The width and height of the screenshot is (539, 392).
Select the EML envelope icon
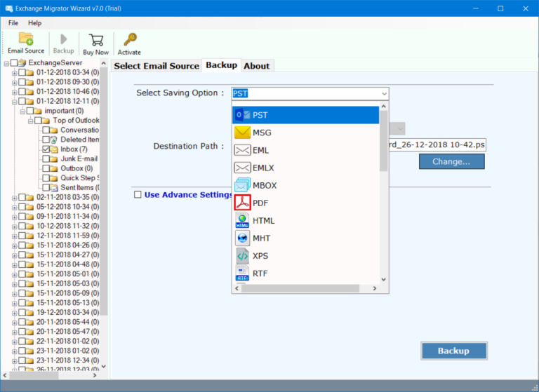(242, 150)
